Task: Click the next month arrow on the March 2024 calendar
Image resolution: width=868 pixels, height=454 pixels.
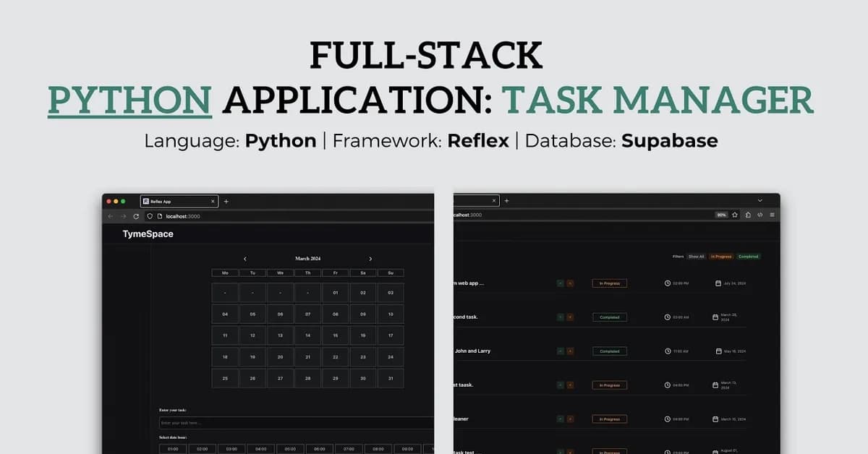Action: pos(370,258)
